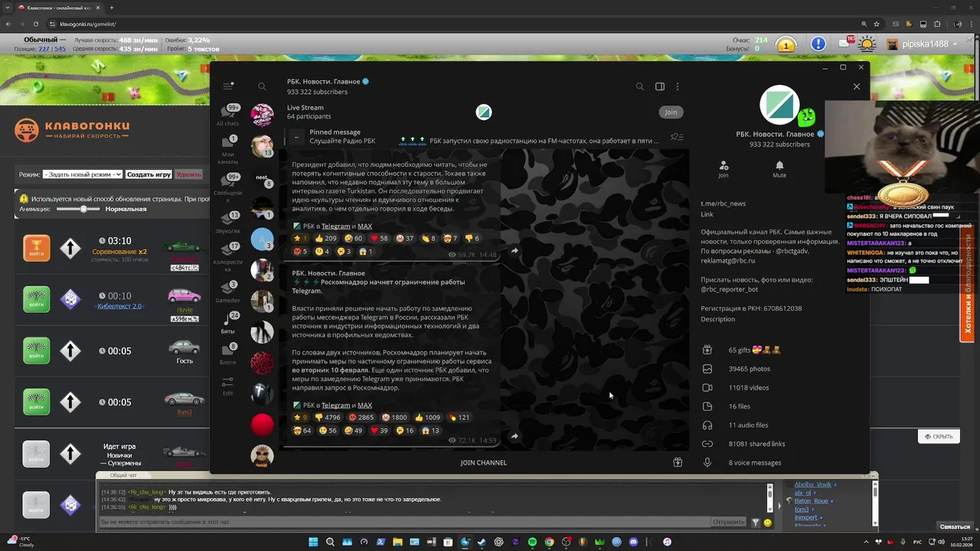Close the channel info panel
Image resolution: width=980 pixels, height=551 pixels.
[x=857, y=86]
